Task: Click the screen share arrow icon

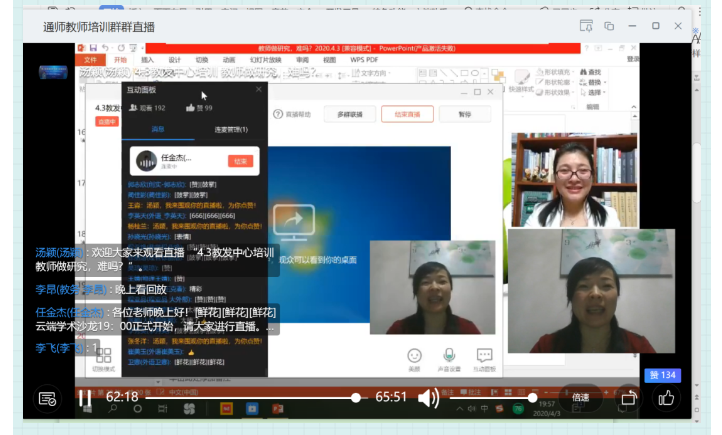Action: pos(294,222)
